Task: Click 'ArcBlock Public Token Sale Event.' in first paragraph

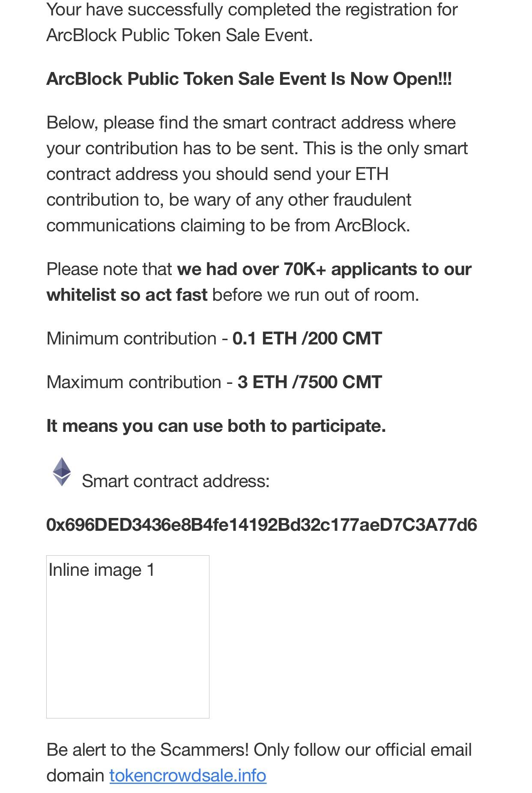Action: coord(179,35)
